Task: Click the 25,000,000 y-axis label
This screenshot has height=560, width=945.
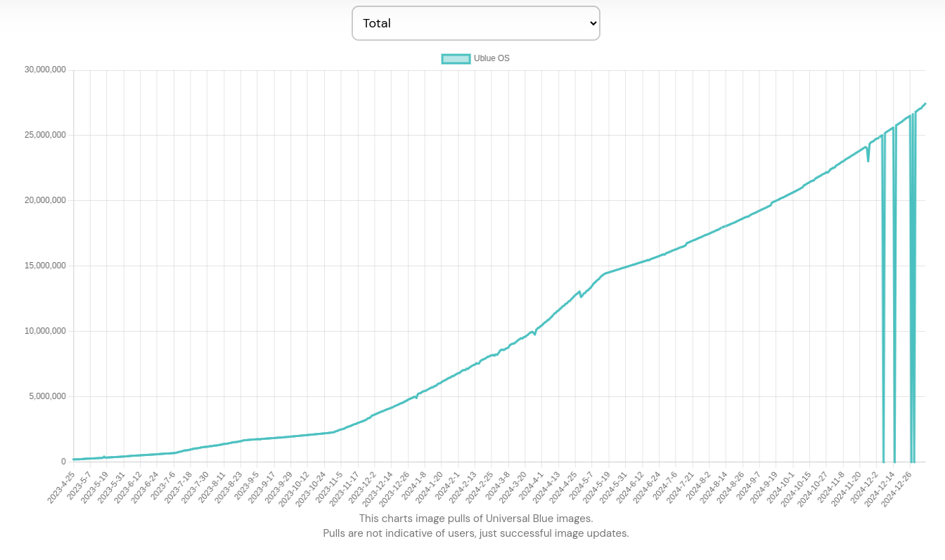Action: (x=45, y=135)
